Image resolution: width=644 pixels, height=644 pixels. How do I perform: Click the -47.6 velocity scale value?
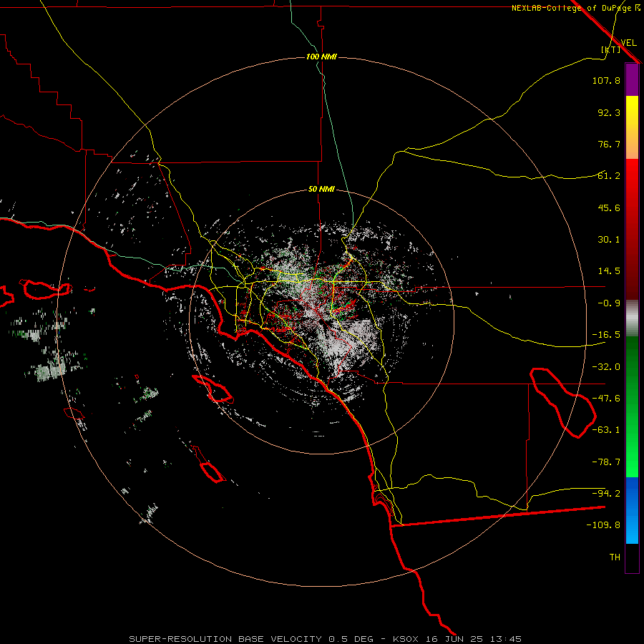coord(606,399)
